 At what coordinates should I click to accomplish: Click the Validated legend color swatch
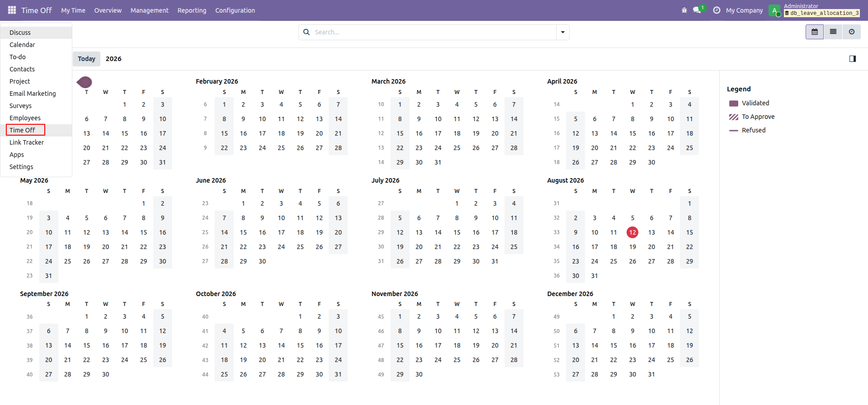pyautogui.click(x=734, y=104)
